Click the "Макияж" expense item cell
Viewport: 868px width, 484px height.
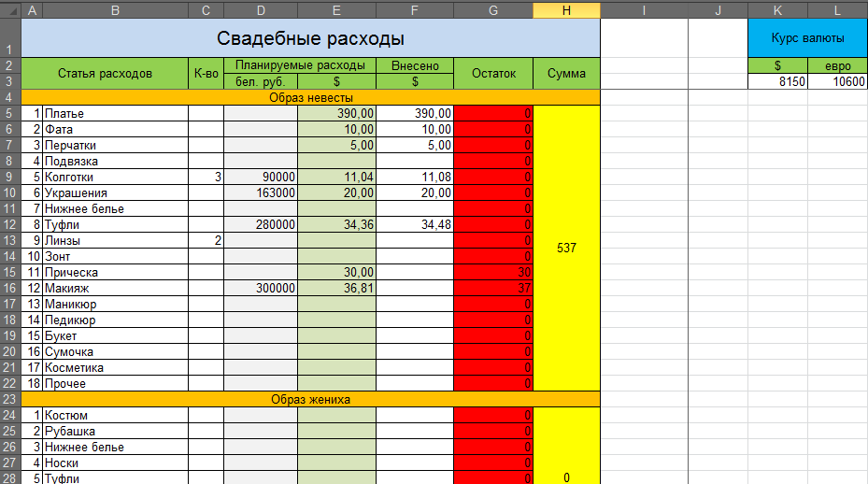click(x=115, y=288)
